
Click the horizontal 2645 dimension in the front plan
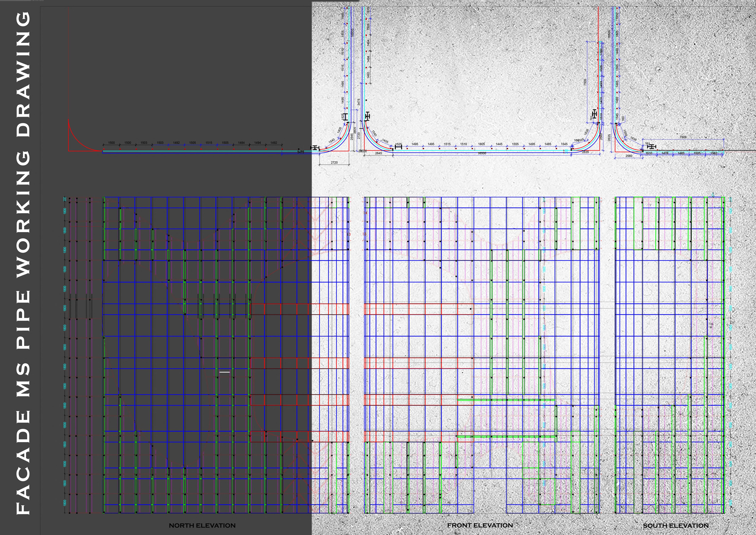pos(379,153)
